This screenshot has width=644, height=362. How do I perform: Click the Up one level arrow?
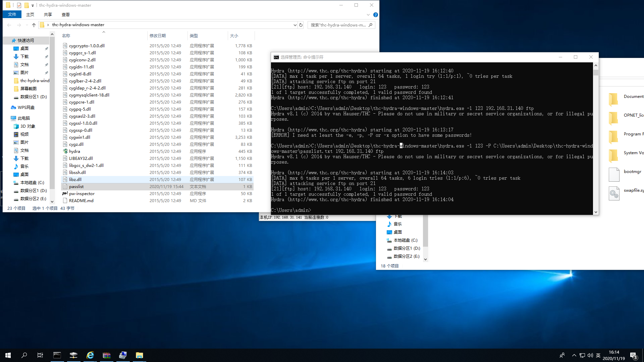point(34,25)
